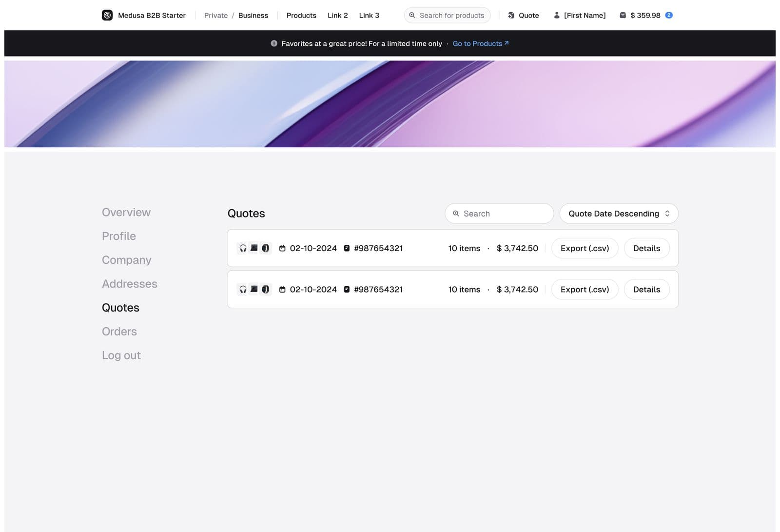Click the Medusa logo icon
This screenshot has height=532, width=780.
click(x=107, y=15)
